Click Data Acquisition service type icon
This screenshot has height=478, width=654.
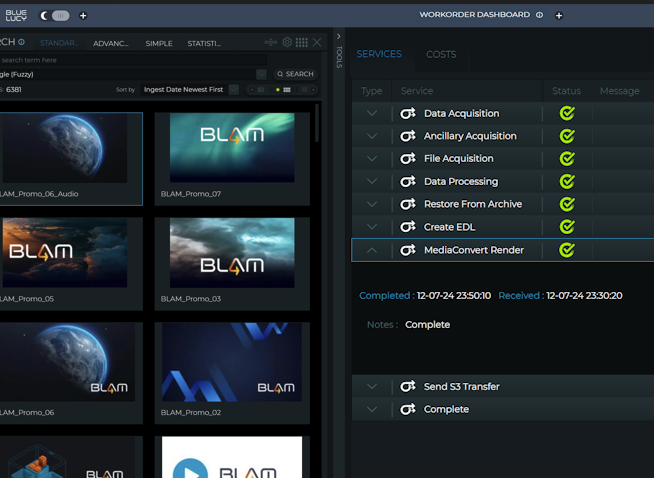point(408,113)
